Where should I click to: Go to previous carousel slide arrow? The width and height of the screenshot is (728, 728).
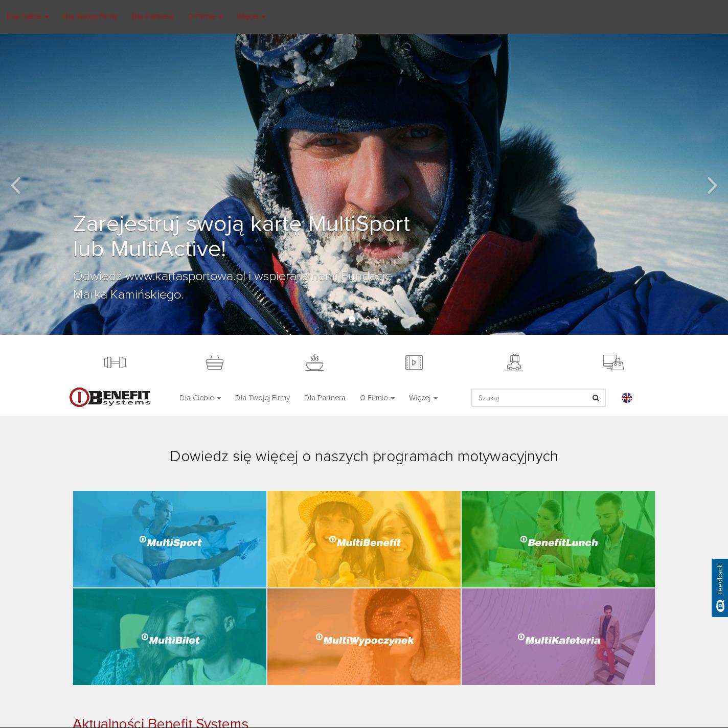click(16, 185)
